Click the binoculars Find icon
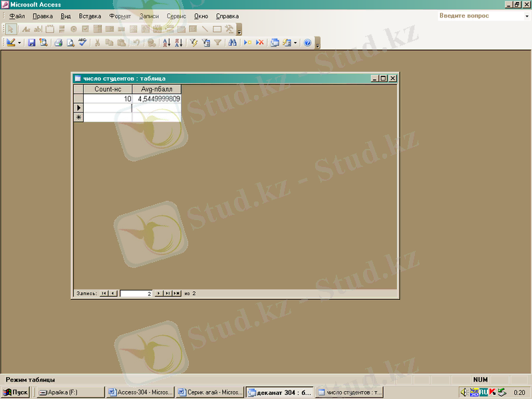 [232, 43]
